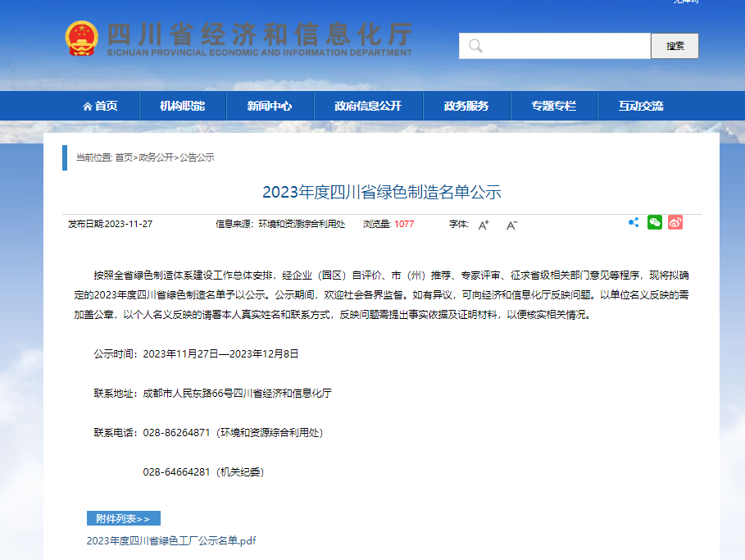Decrease font size with A- icon

pos(511,225)
